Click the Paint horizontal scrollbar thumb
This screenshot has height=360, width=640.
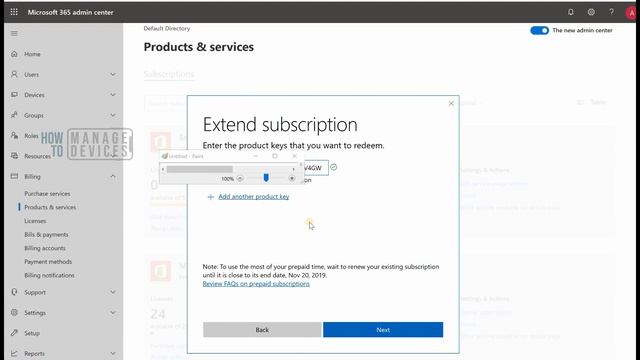[200, 169]
